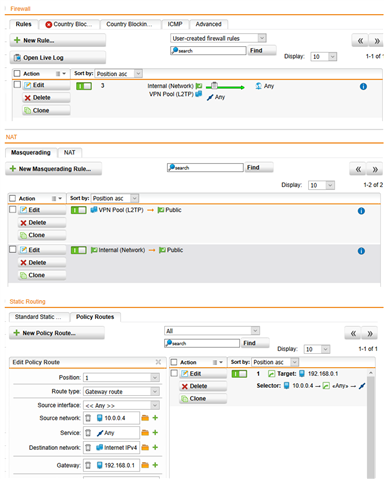The width and height of the screenshot is (384, 479).
Task: Click New Masquerading Rule button
Action: pos(54,169)
